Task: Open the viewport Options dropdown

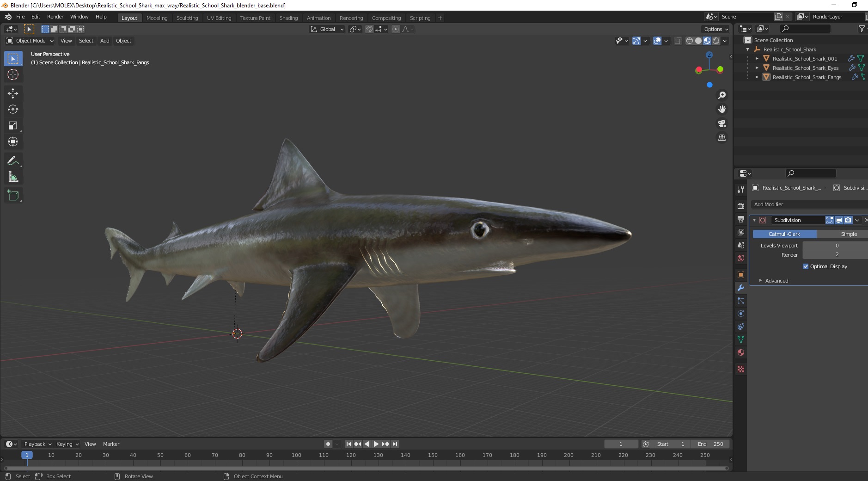Action: [x=716, y=29]
